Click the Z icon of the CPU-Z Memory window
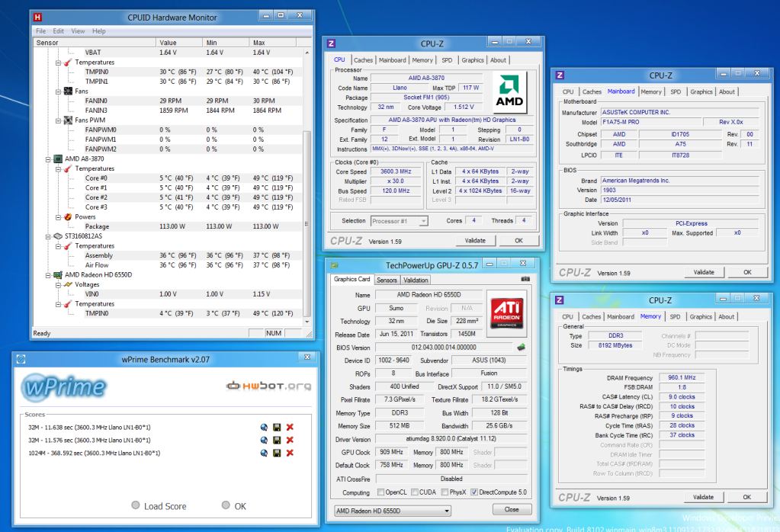 tap(559, 300)
